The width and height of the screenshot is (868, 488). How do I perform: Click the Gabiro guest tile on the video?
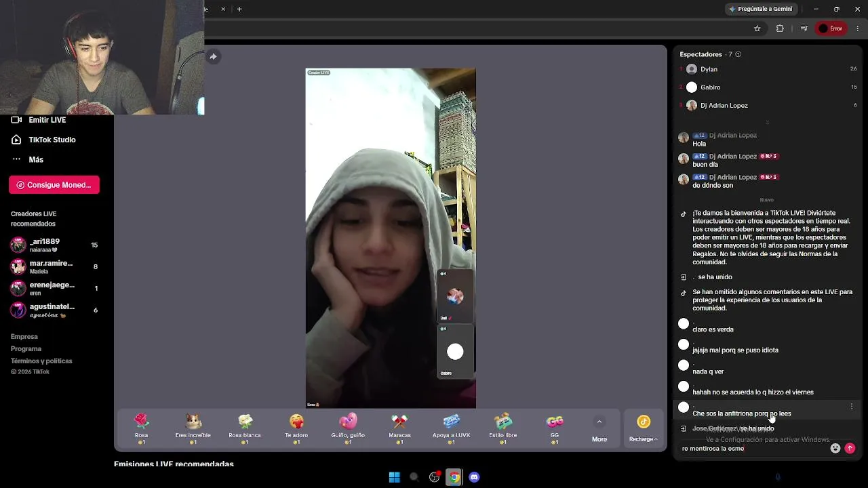pyautogui.click(x=455, y=351)
